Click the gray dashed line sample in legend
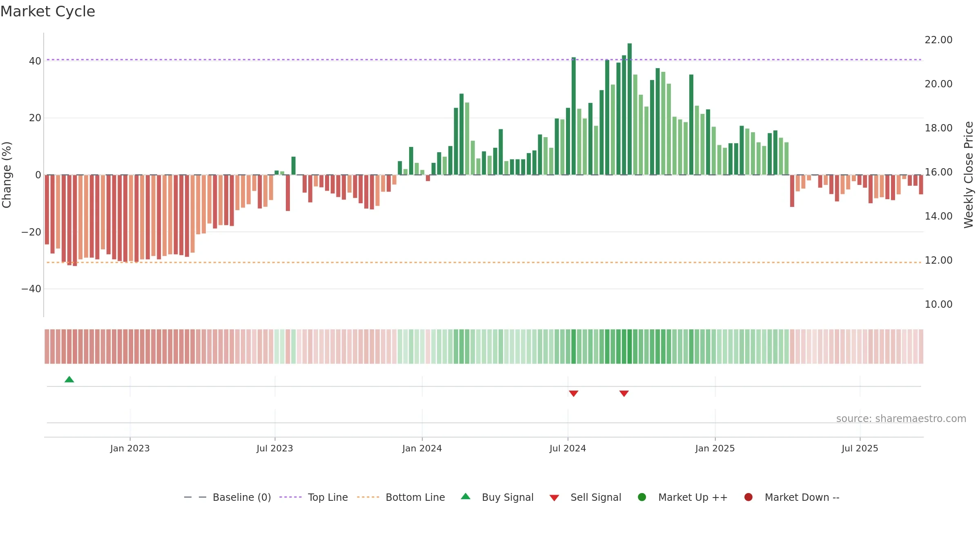Screen dimensions: 980x551 pyautogui.click(x=195, y=497)
